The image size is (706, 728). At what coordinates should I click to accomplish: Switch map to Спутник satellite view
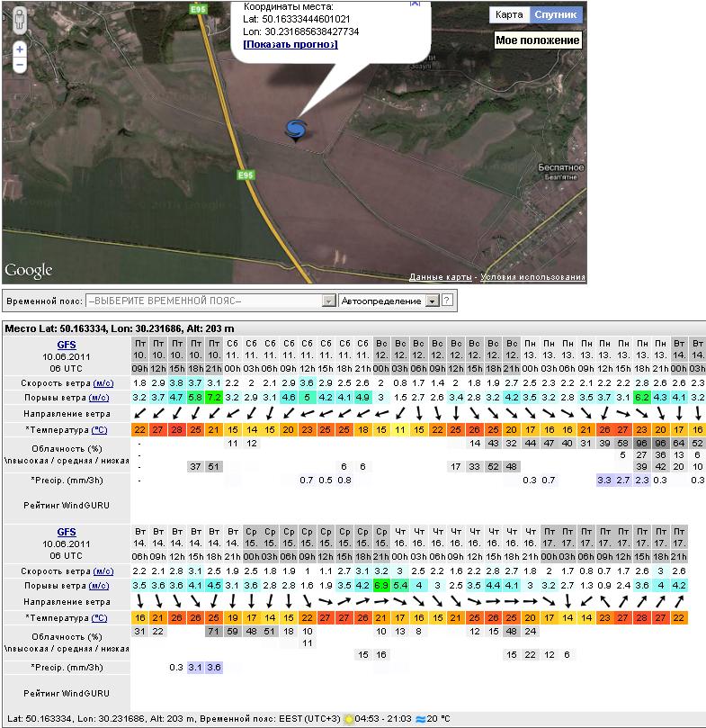(x=555, y=15)
